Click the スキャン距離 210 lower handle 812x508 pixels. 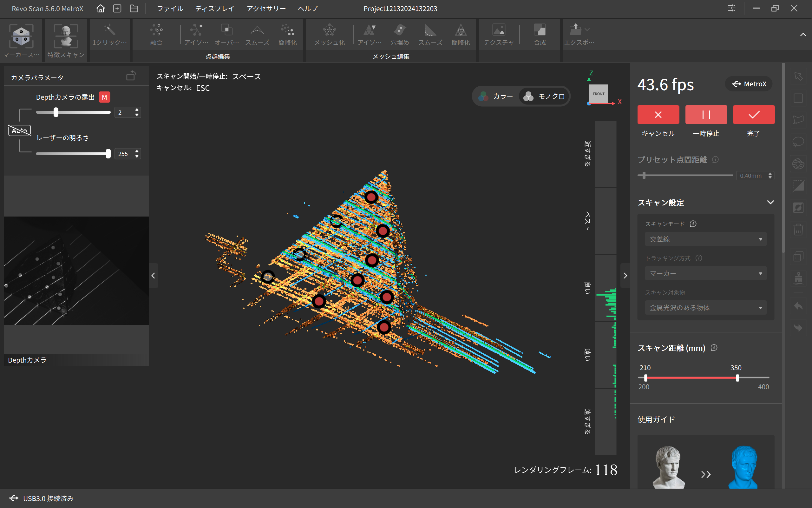click(645, 378)
